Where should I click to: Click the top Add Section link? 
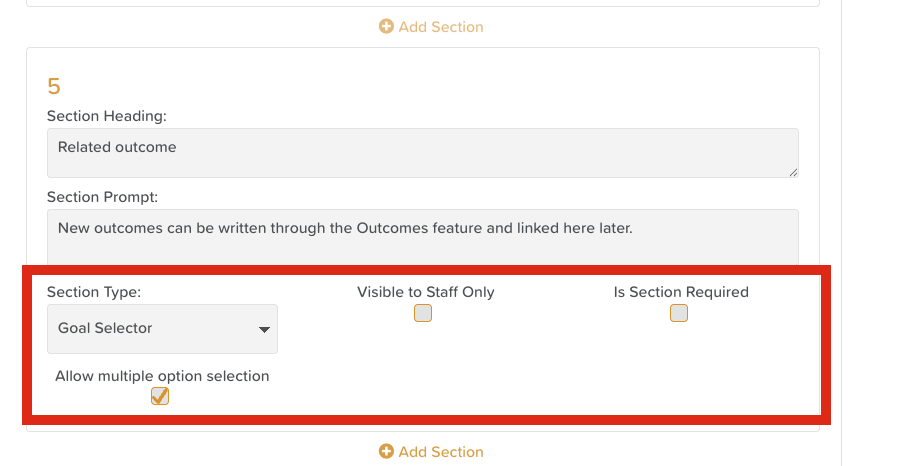click(440, 27)
